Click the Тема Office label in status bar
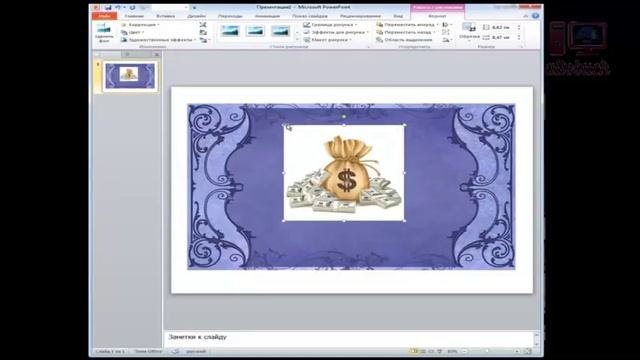 click(148, 351)
